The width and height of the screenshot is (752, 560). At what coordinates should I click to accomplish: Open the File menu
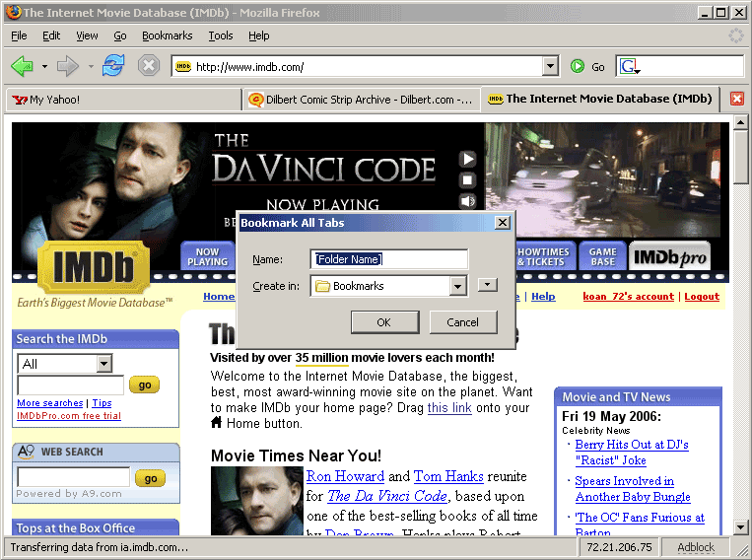pyautogui.click(x=19, y=35)
